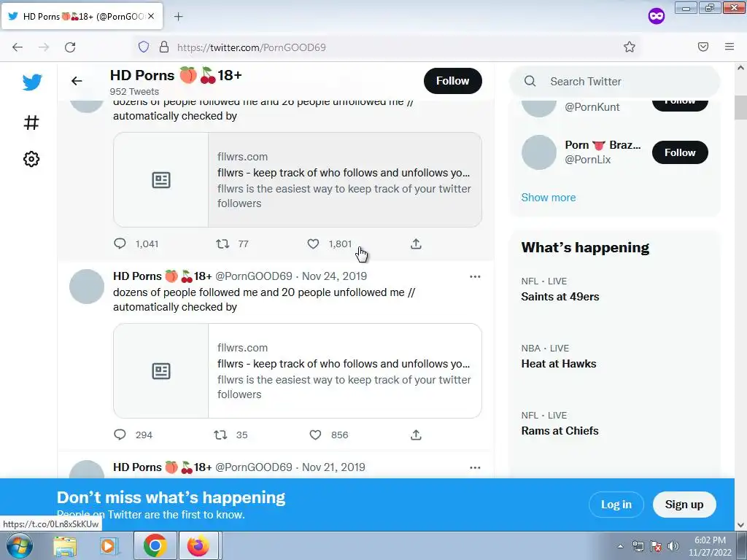The width and height of the screenshot is (747, 560).
Task: Click the private browsing mask icon
Action: 657,16
